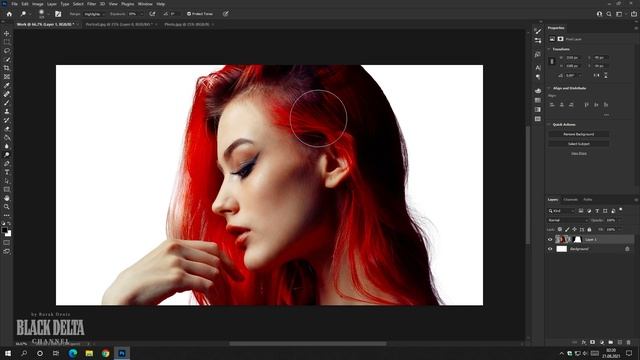Image resolution: width=640 pixels, height=360 pixels.
Task: Click the search icon at top right
Action: tap(609, 14)
